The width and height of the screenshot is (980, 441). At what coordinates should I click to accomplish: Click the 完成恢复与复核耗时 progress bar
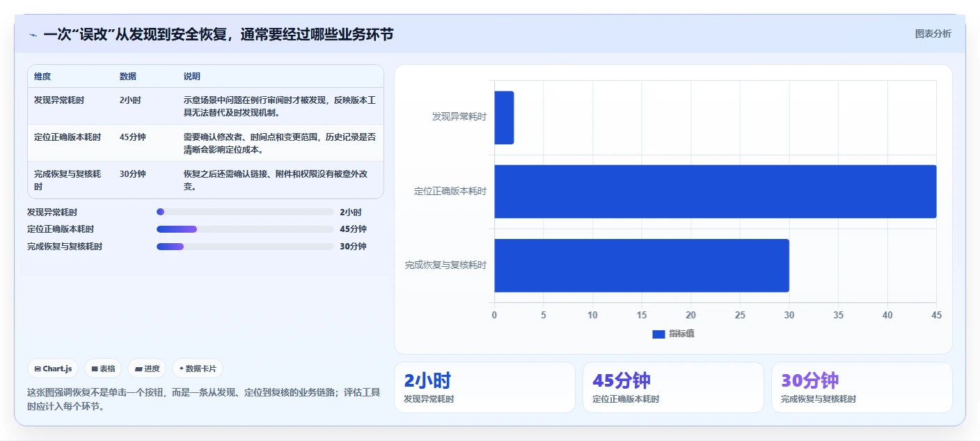point(246,247)
